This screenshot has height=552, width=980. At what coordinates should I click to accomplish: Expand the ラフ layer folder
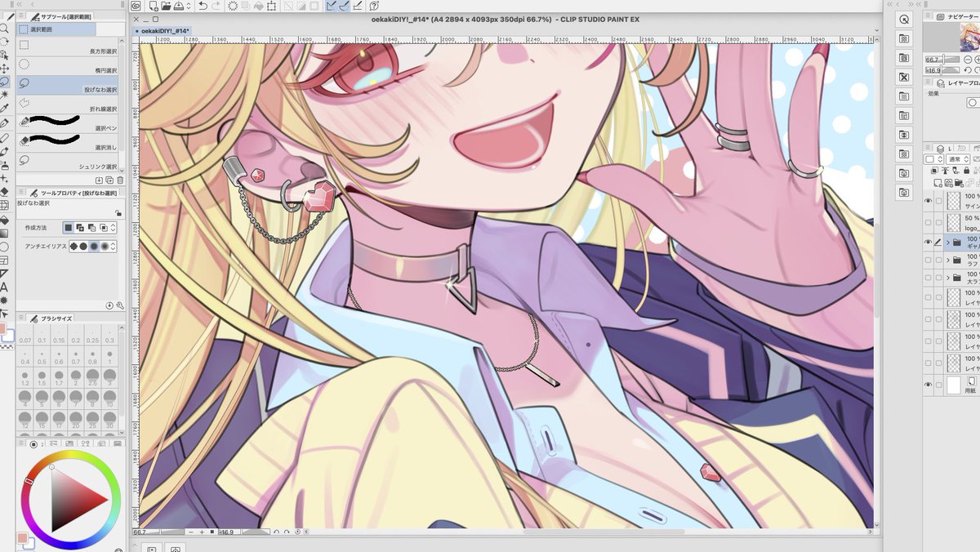(947, 260)
